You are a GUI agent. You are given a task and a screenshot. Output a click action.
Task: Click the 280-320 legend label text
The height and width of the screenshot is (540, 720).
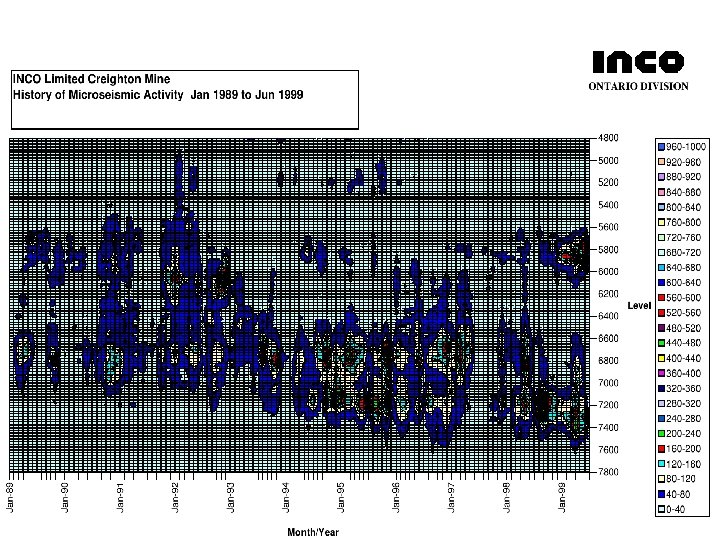[684, 404]
